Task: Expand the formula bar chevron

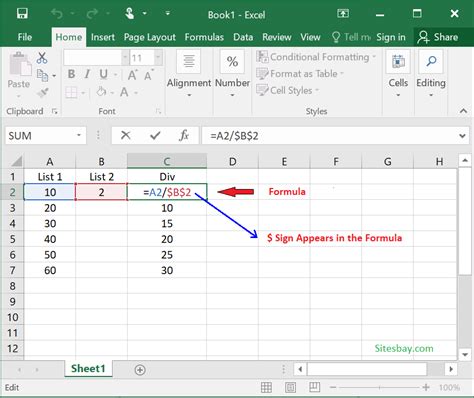Action: (x=462, y=136)
